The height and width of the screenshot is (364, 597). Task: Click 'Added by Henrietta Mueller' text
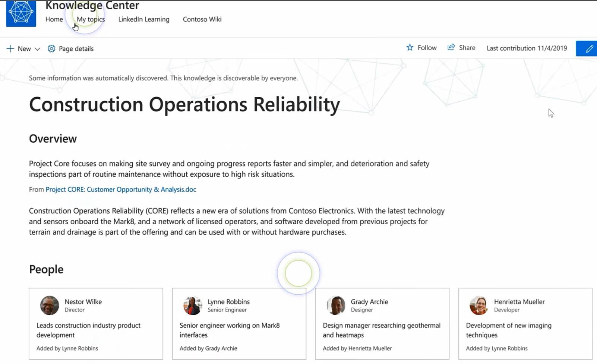coord(357,348)
